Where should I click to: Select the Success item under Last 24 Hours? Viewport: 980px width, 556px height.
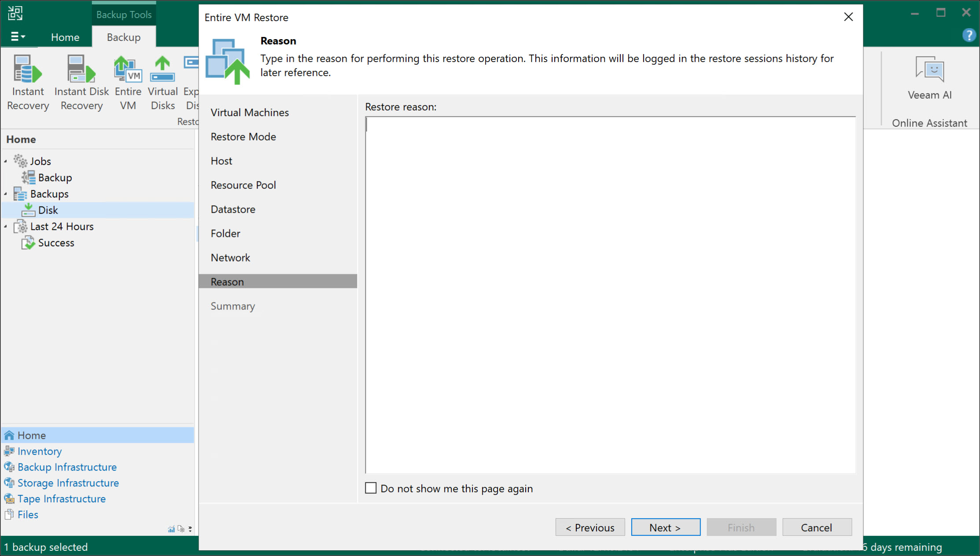(56, 243)
